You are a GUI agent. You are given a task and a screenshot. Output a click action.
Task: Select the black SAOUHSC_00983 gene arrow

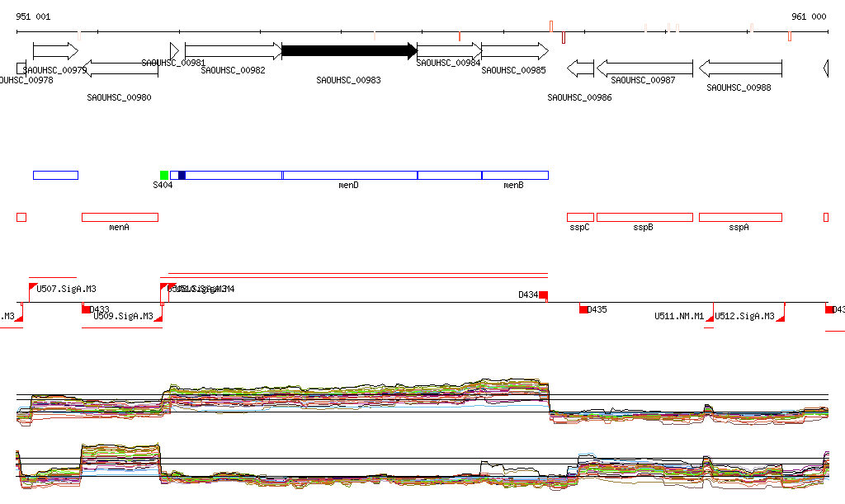click(350, 51)
